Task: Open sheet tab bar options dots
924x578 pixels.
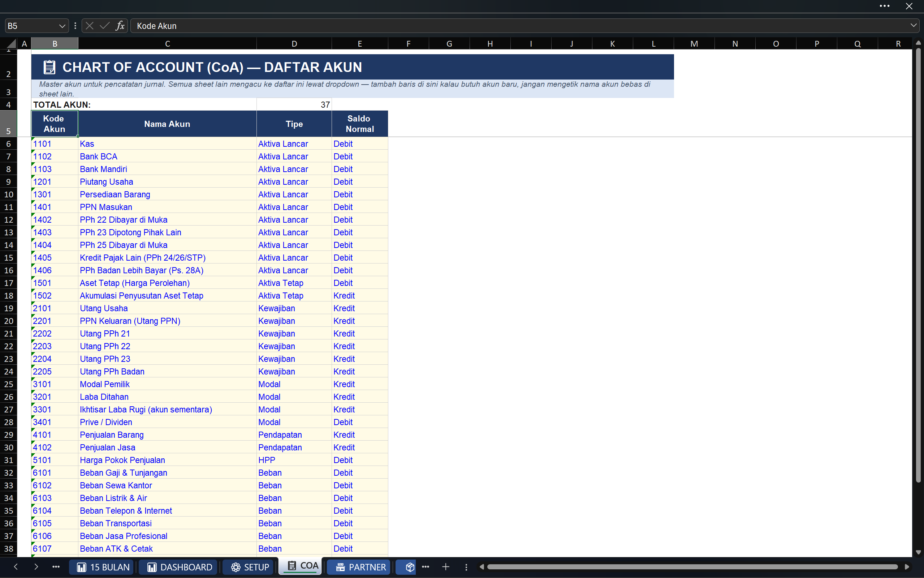Action: pos(466,567)
